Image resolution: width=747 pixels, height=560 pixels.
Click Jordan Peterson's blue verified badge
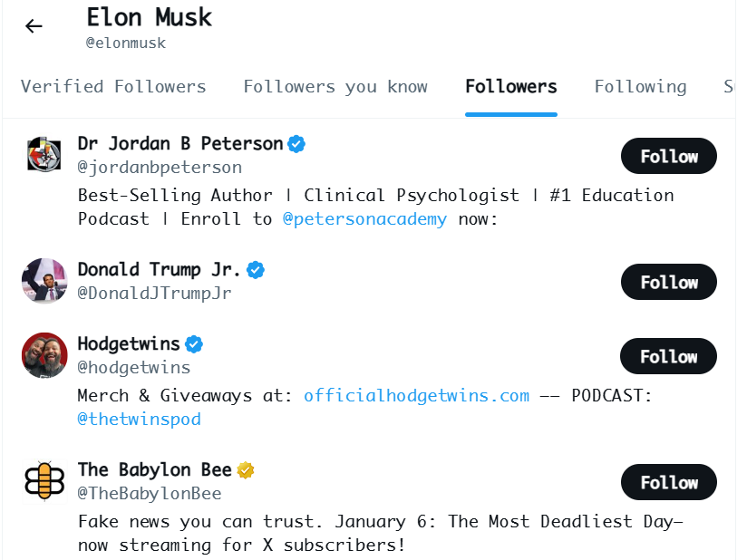coord(296,143)
